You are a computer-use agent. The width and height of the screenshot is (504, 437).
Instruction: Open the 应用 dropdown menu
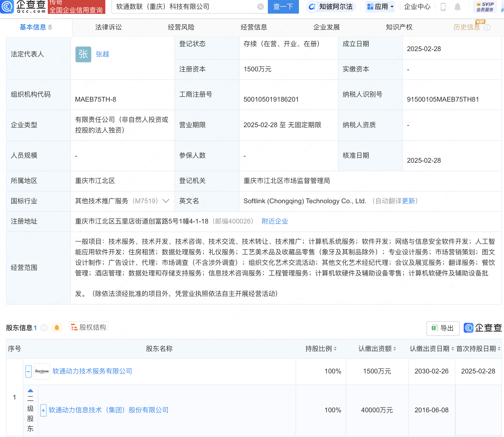pos(380,7)
